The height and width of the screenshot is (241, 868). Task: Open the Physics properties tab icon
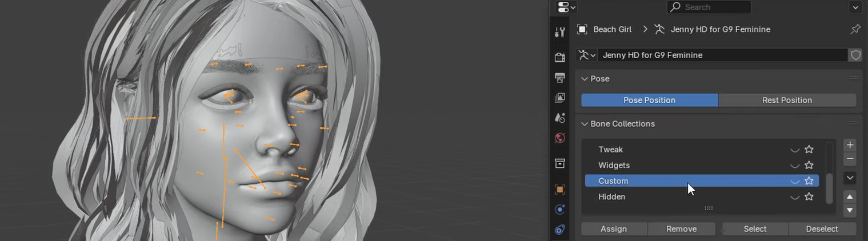point(560,210)
